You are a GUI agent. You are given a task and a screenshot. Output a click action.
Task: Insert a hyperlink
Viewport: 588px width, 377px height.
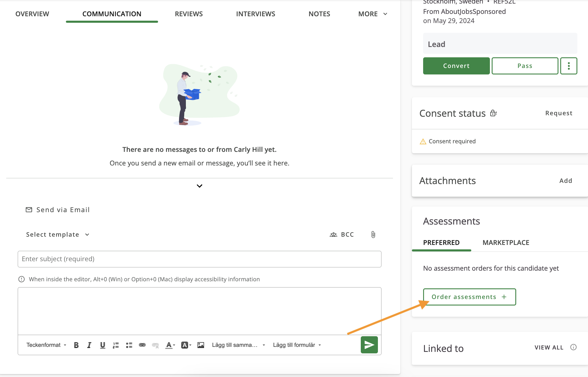click(x=142, y=344)
